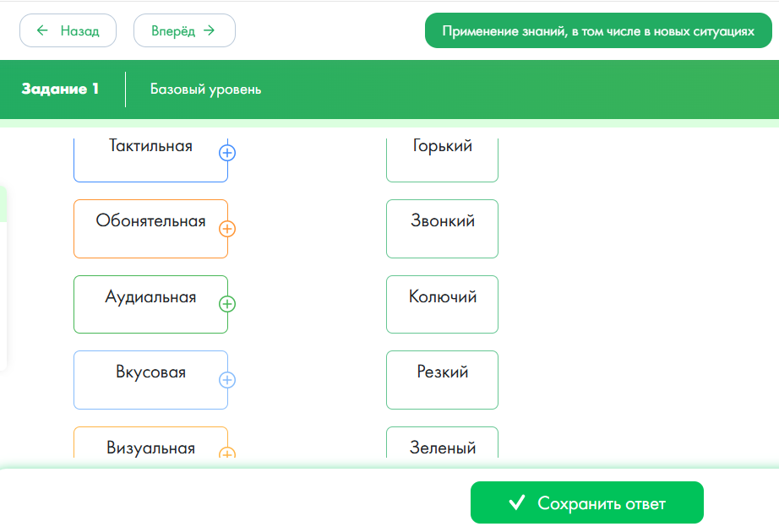Image resolution: width=779 pixels, height=532 pixels.
Task: Choose the Горький answer card
Action: [442, 156]
